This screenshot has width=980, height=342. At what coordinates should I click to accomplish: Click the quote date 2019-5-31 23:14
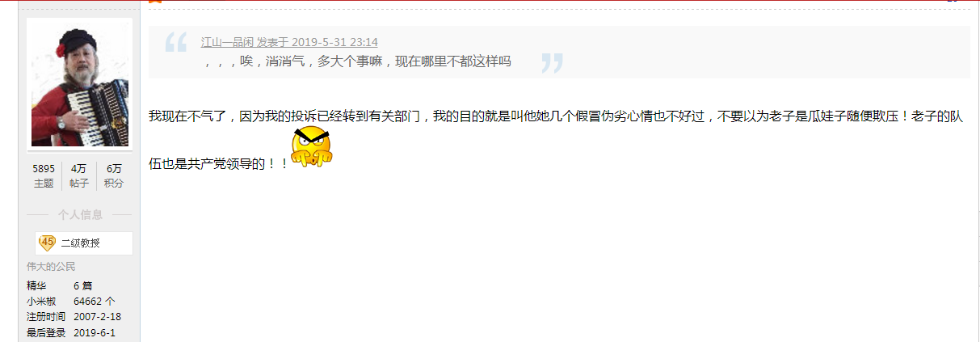click(x=334, y=42)
